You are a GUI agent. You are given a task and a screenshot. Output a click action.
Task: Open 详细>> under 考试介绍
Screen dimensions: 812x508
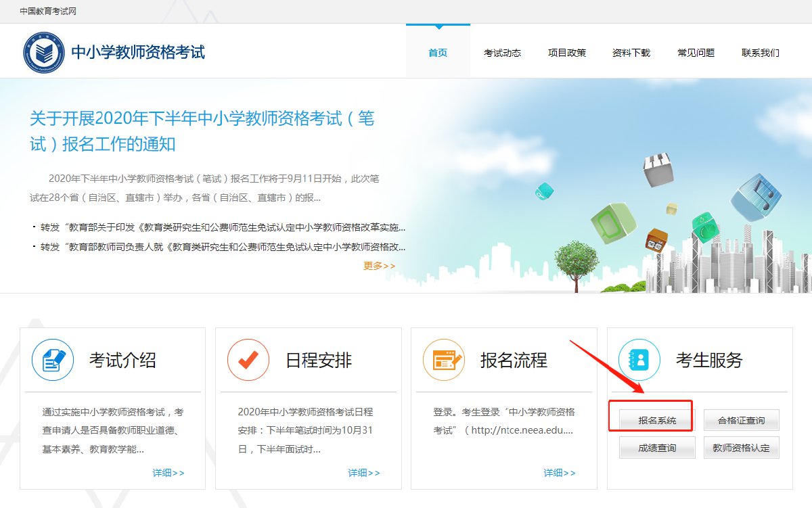click(168, 473)
